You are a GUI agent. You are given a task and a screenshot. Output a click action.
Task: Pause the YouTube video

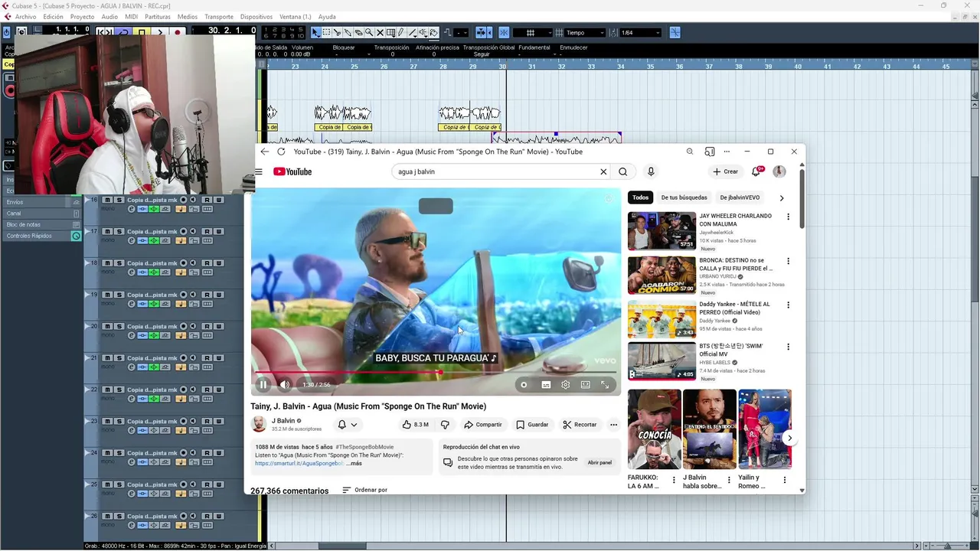[x=263, y=385]
